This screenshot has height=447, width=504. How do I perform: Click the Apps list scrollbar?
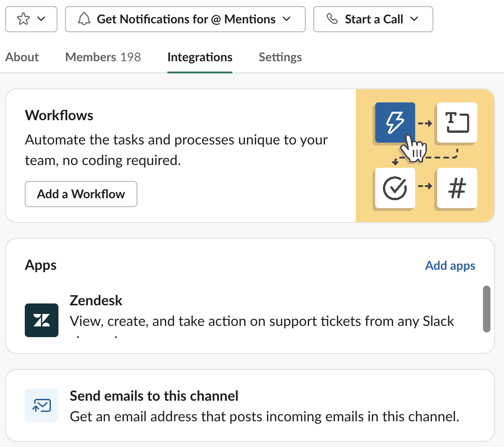tap(487, 309)
